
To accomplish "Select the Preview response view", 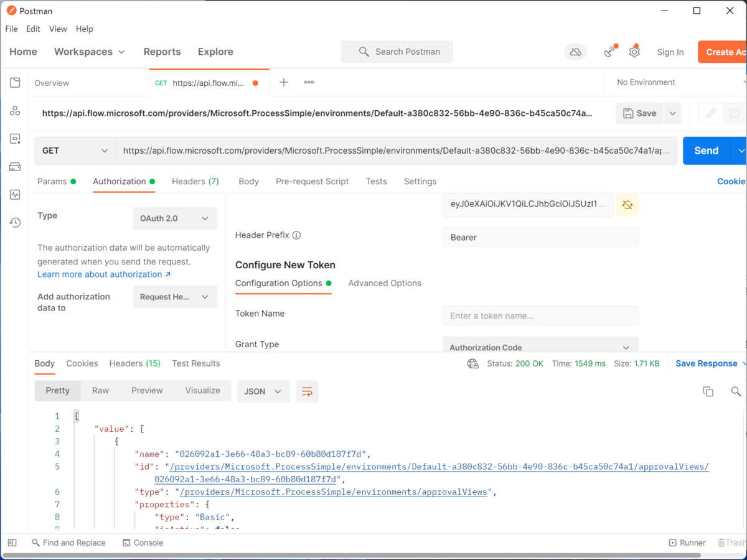I will 147,391.
